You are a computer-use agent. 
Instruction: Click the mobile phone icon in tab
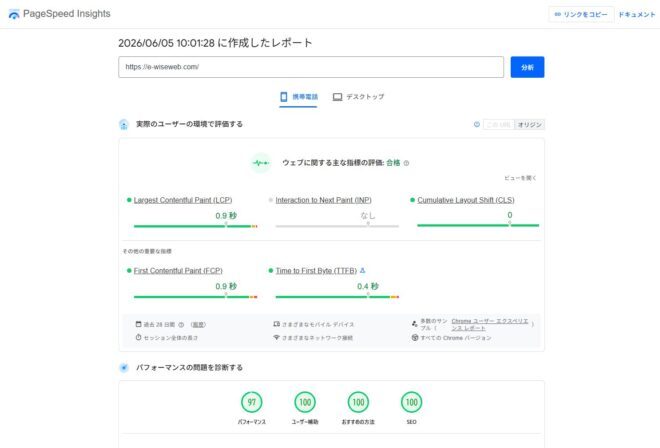[284, 97]
